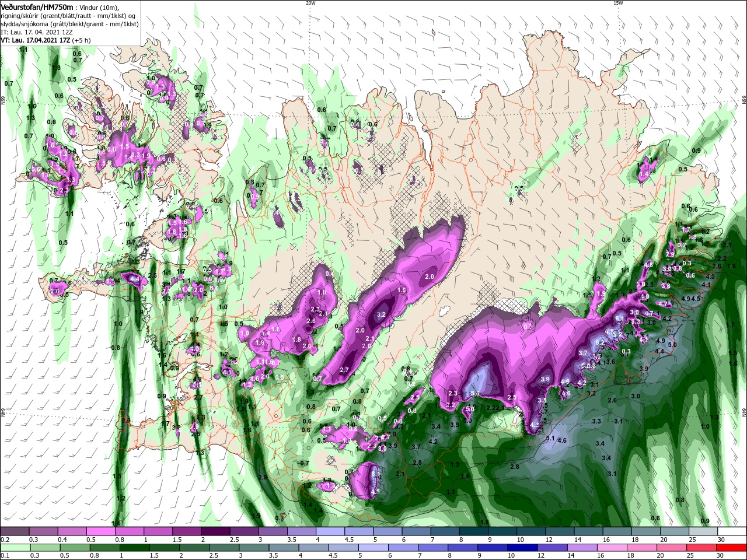Pick top legend swatch between 4 and 4.5
Viewport: 747px width, 560px height.
[330, 531]
